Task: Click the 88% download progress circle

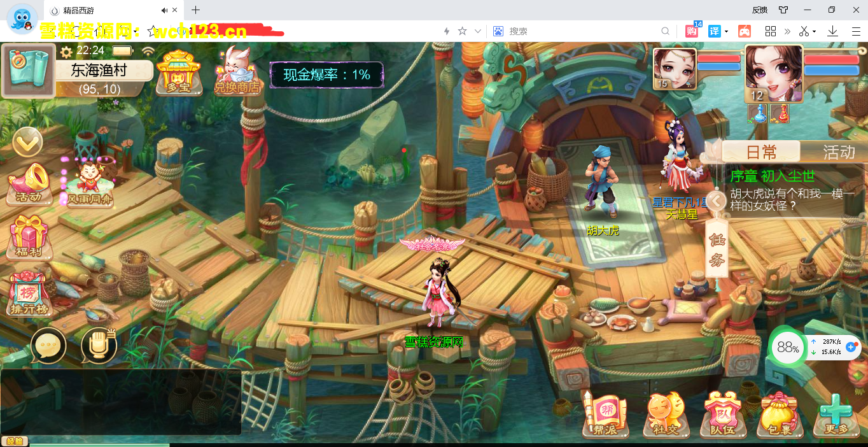Action: 787,347
